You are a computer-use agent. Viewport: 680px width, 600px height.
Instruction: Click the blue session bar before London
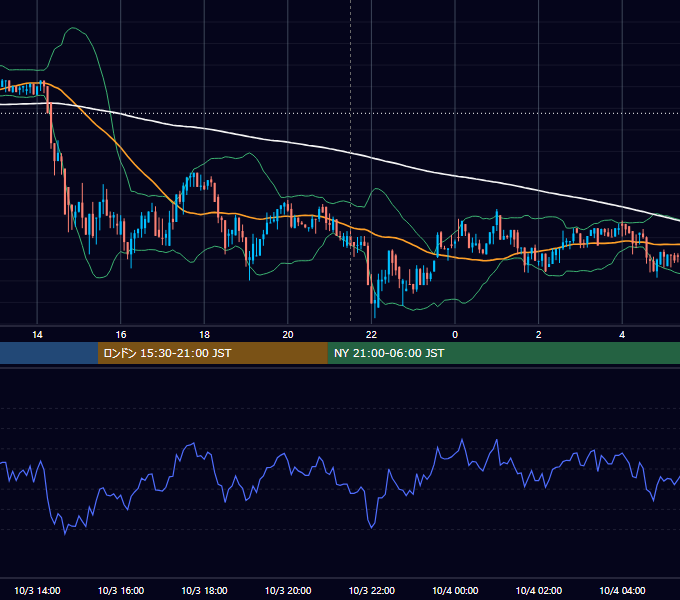49,353
